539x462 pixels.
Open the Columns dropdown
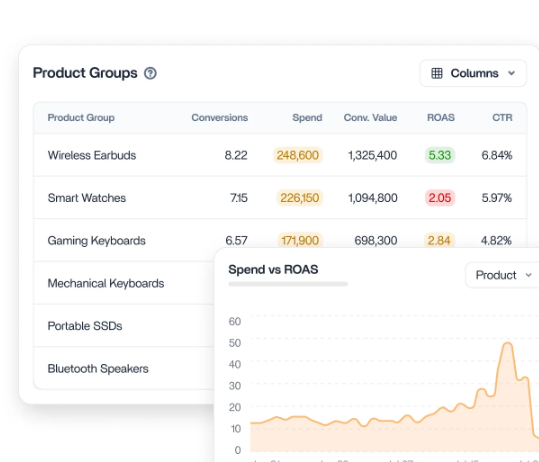click(x=473, y=73)
